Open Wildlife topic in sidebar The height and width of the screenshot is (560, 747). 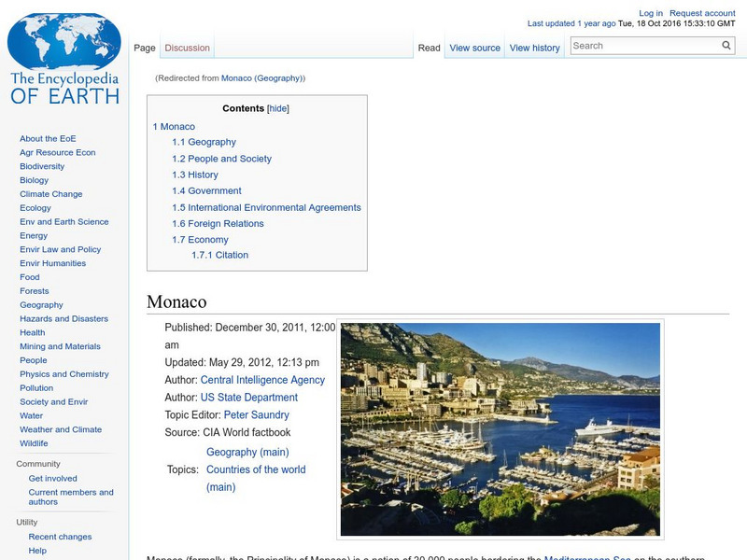(x=34, y=442)
